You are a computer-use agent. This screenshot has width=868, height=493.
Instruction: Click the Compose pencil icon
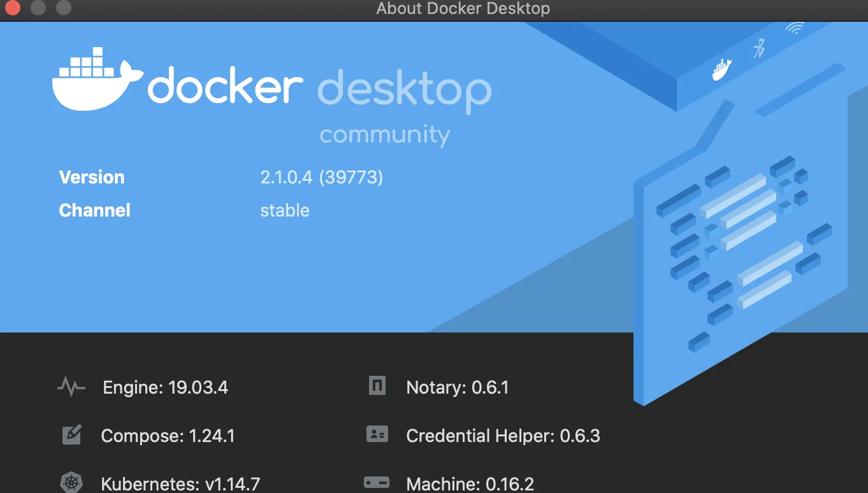(x=71, y=435)
